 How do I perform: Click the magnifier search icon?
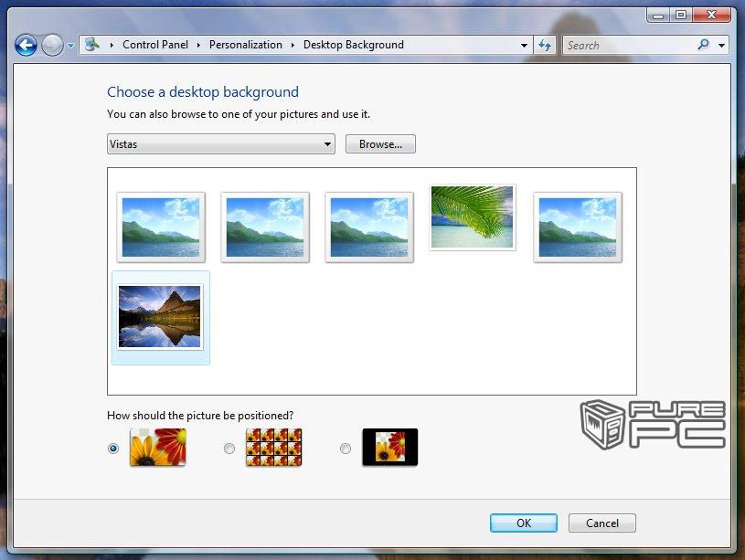pos(704,45)
